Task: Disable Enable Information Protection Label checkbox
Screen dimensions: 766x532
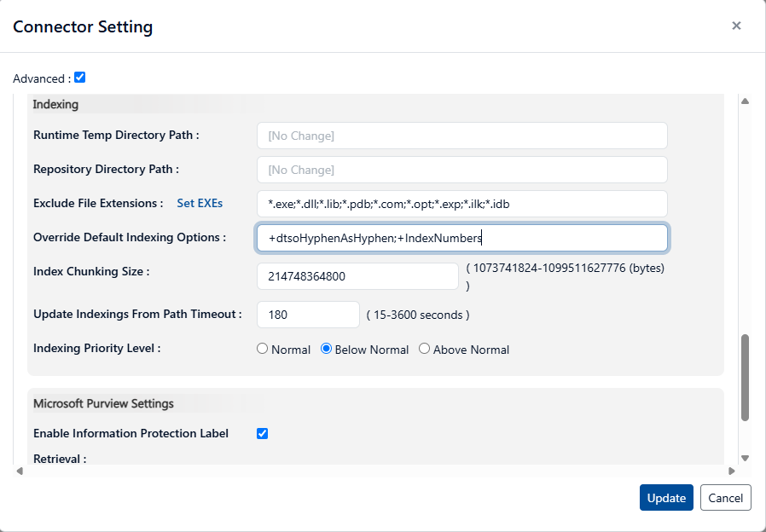Action: click(x=263, y=433)
